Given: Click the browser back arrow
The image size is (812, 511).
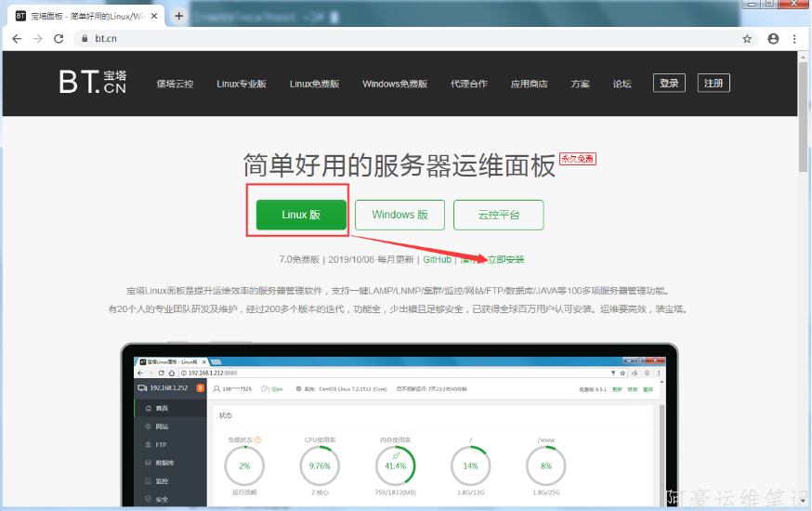Looking at the screenshot, I should [x=16, y=39].
